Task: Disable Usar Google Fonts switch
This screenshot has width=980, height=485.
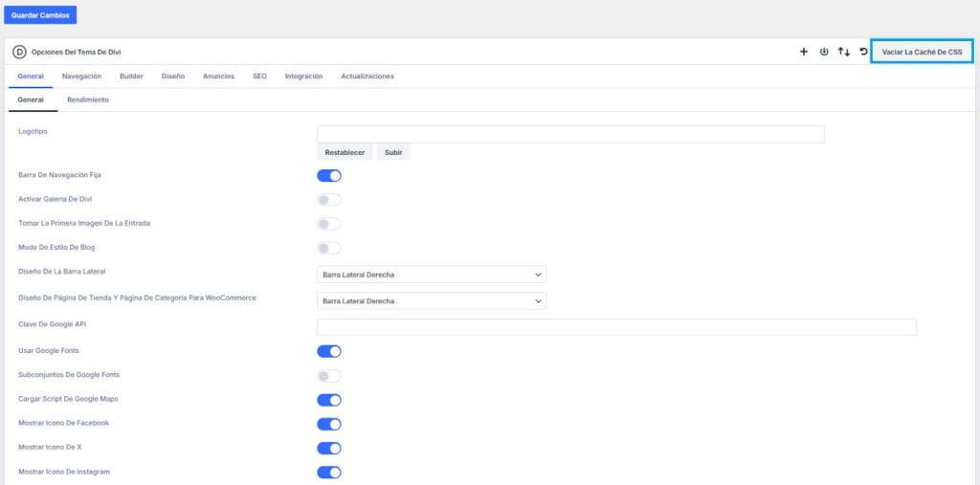Action: coord(329,351)
